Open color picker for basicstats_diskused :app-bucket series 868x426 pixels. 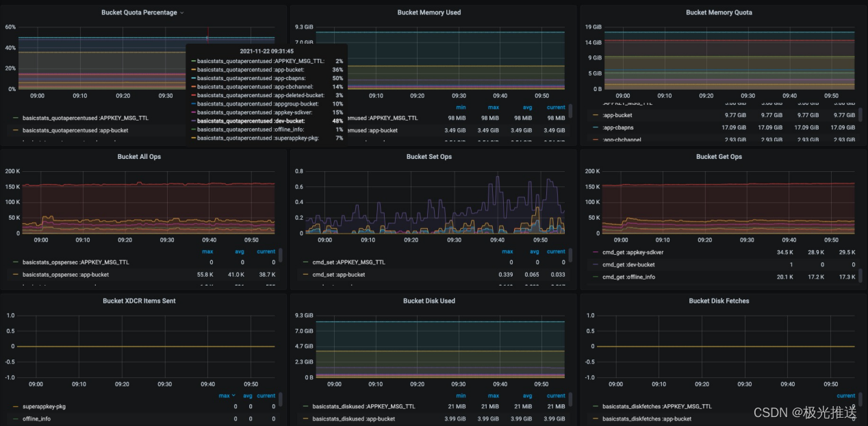pos(306,418)
